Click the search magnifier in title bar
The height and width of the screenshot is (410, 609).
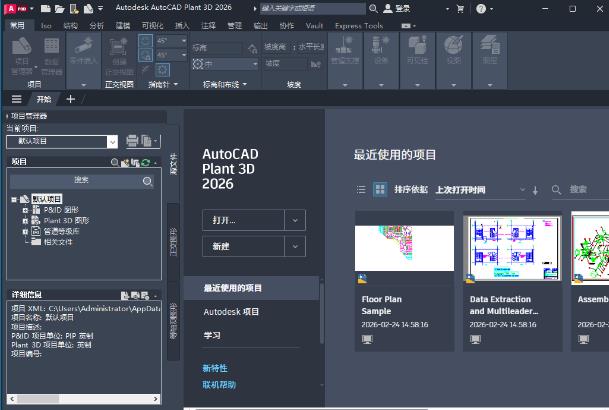pyautogui.click(x=373, y=8)
